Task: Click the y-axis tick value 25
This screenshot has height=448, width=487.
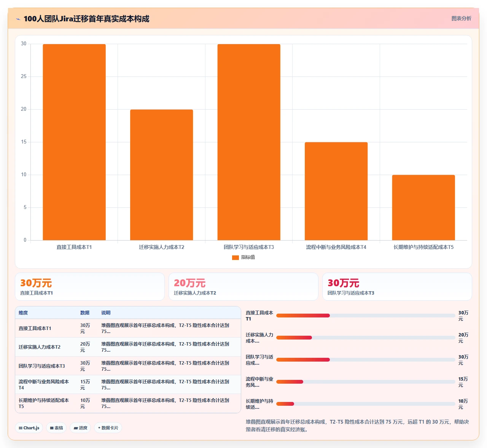Action: 24,77
